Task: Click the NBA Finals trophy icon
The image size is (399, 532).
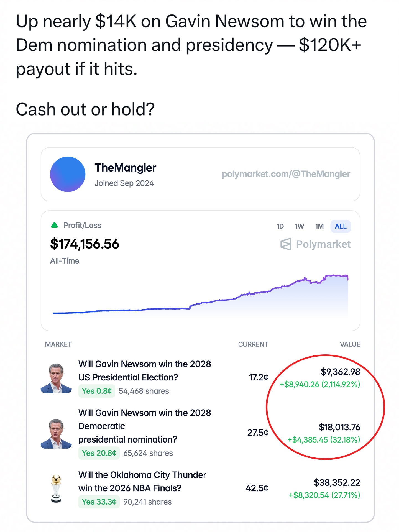Action: (x=56, y=488)
